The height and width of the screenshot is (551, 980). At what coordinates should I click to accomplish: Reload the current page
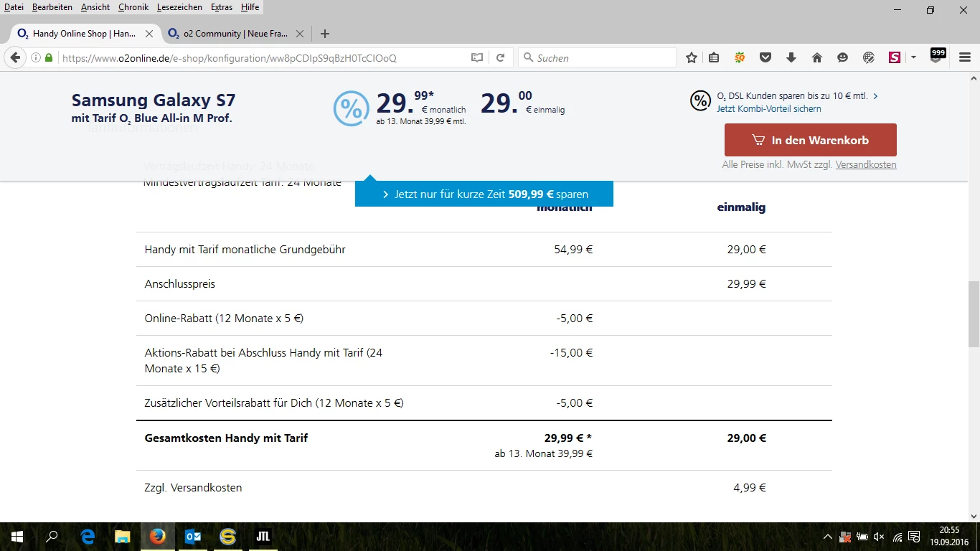coord(501,58)
